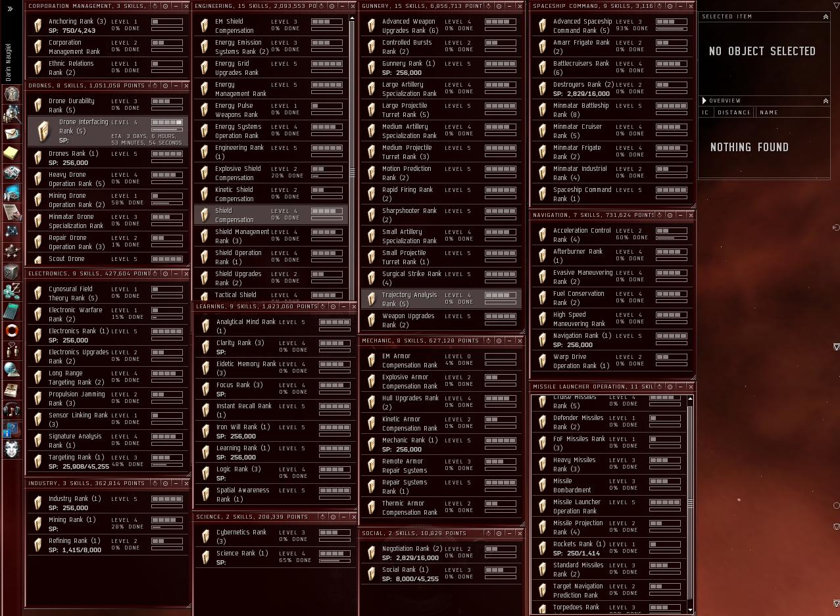Toggle pin on Electronics window
The width and height of the screenshot is (840, 616).
[165, 273]
